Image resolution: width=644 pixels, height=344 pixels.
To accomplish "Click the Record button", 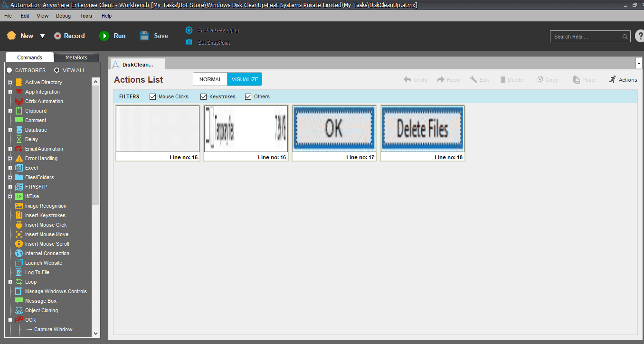I will click(x=69, y=36).
